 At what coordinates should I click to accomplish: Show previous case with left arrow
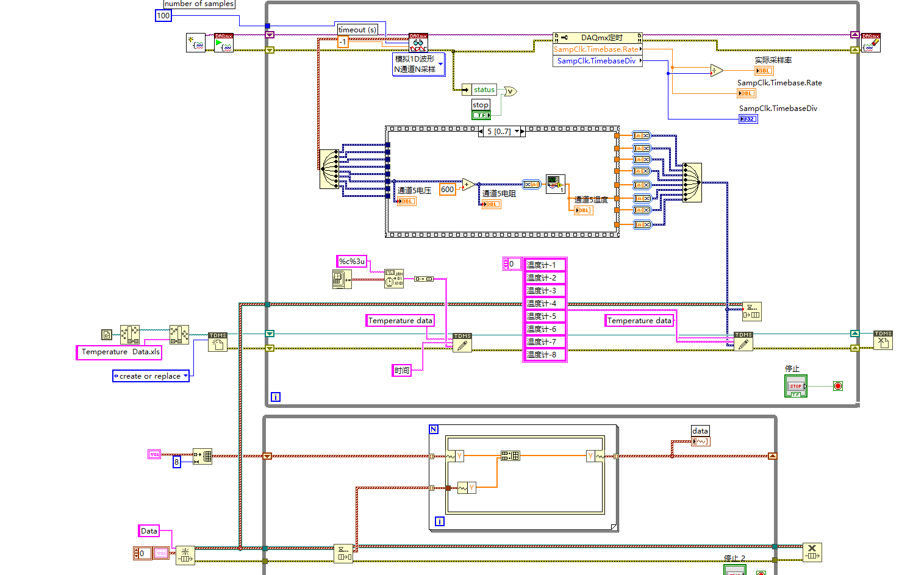[481, 131]
